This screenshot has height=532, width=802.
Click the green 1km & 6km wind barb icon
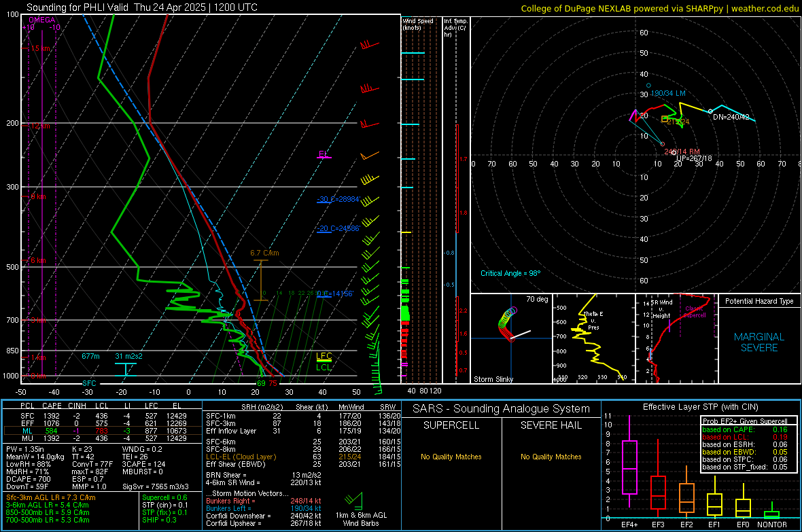pos(354,501)
